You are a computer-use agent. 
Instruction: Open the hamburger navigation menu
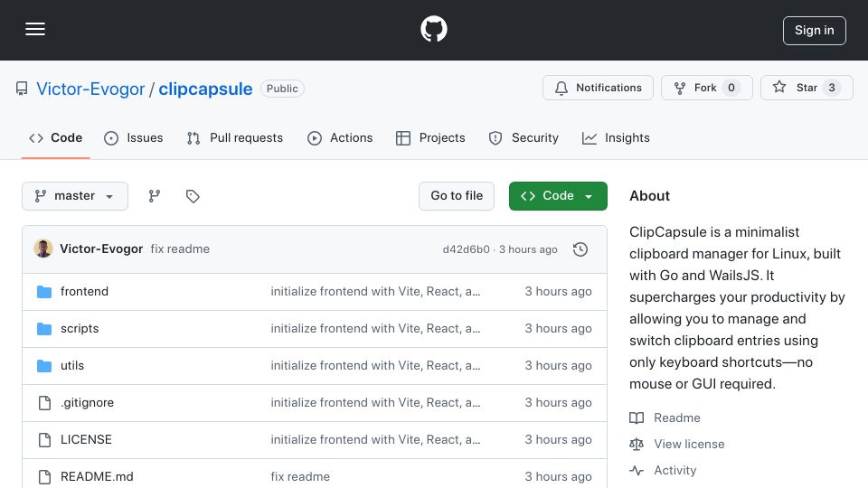[35, 29]
